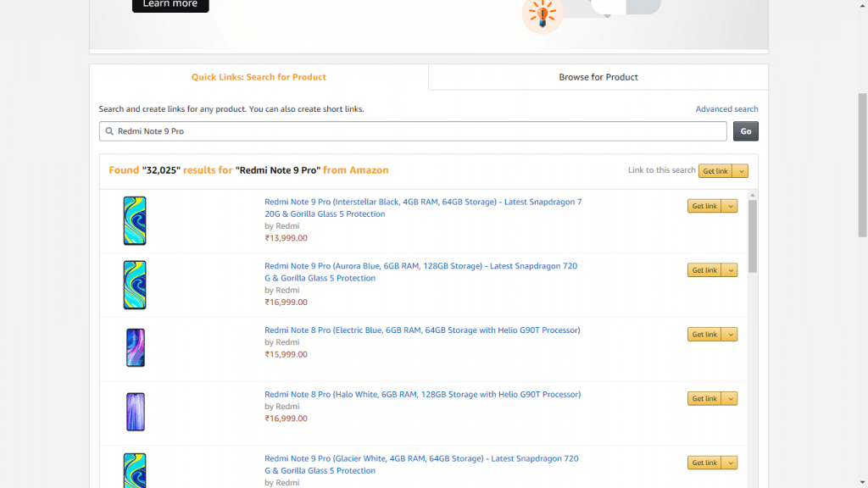Expand Get link options for Aurora Blue phone
This screenshot has height=488, width=868.
(730, 270)
